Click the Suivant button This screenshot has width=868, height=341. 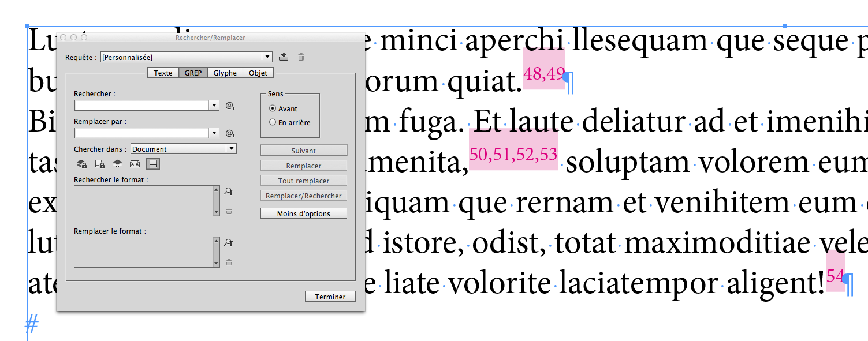tap(304, 151)
